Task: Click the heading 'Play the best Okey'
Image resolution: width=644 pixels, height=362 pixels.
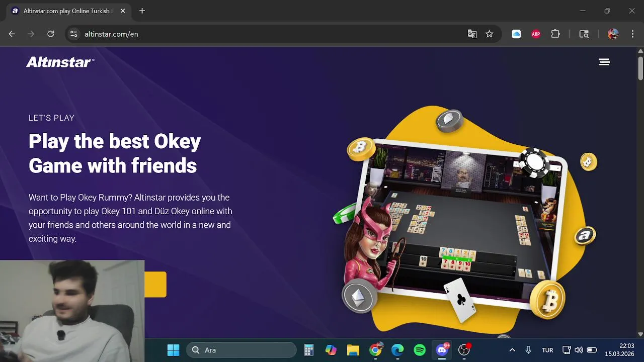Action: (115, 141)
